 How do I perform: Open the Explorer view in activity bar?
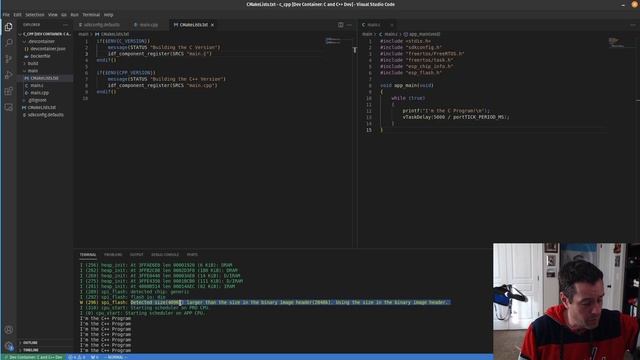(x=9, y=27)
